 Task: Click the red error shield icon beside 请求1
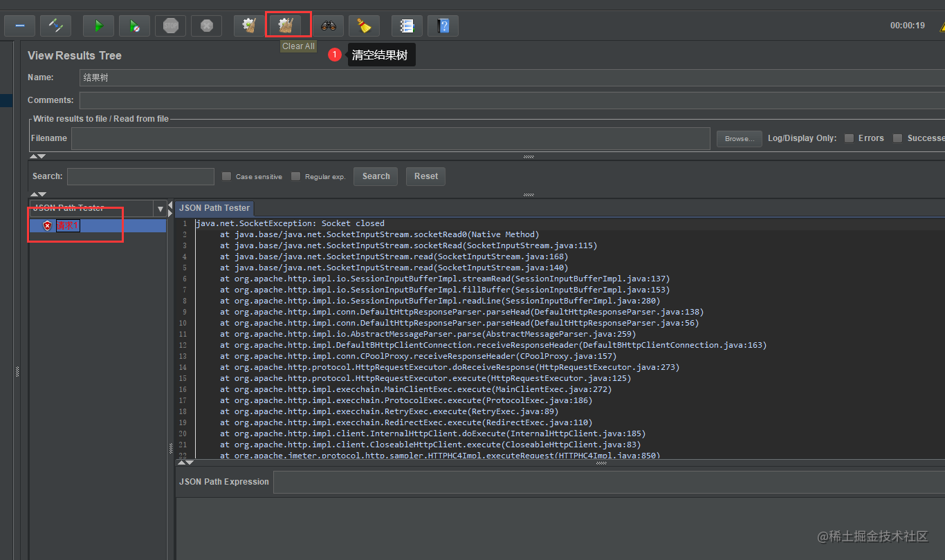coord(47,225)
